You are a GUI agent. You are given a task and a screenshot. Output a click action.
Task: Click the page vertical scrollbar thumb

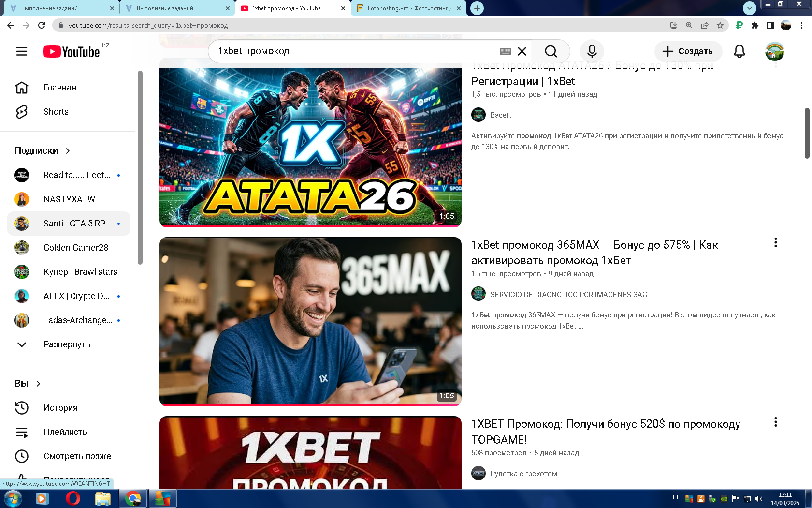[x=807, y=133]
